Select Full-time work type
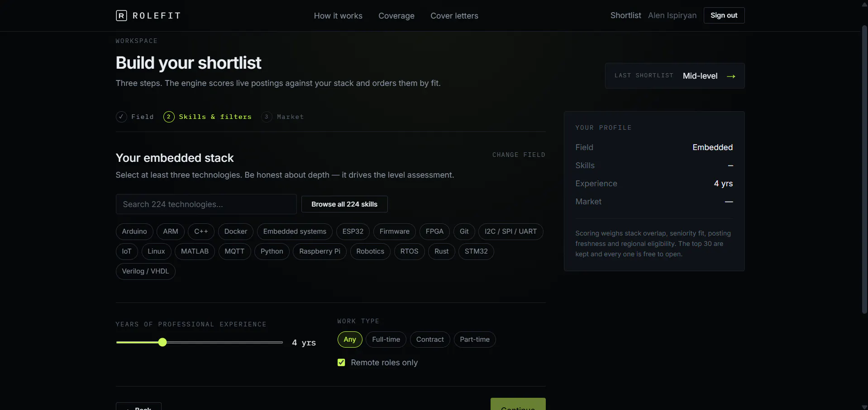The width and height of the screenshot is (868, 410). pyautogui.click(x=386, y=339)
